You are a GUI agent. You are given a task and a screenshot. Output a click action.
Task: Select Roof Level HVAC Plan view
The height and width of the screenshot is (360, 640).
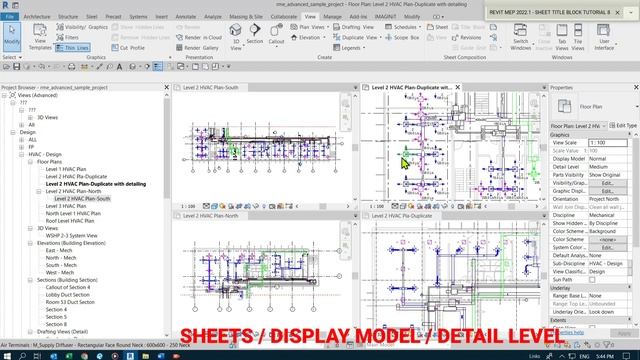(70, 221)
